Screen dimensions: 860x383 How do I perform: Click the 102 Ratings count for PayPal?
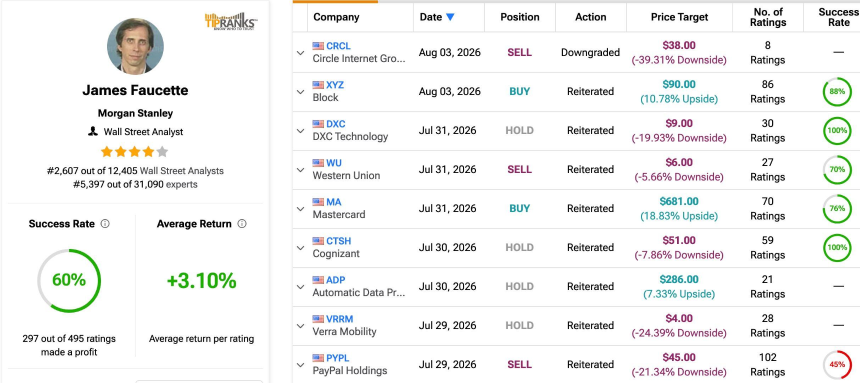click(767, 364)
